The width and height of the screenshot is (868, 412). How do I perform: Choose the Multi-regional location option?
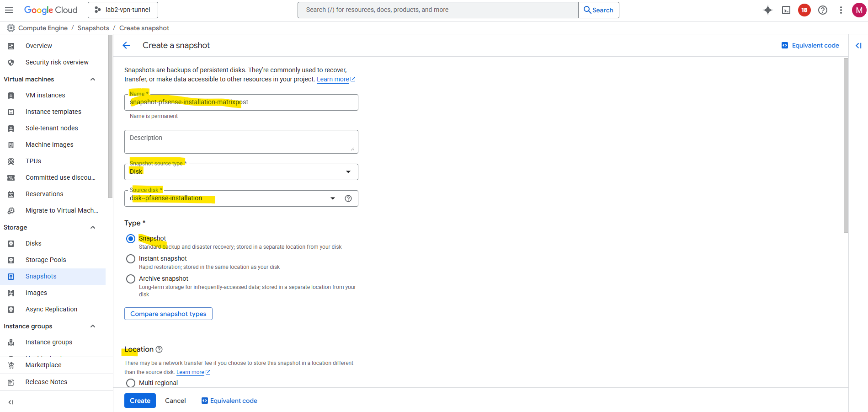click(131, 383)
